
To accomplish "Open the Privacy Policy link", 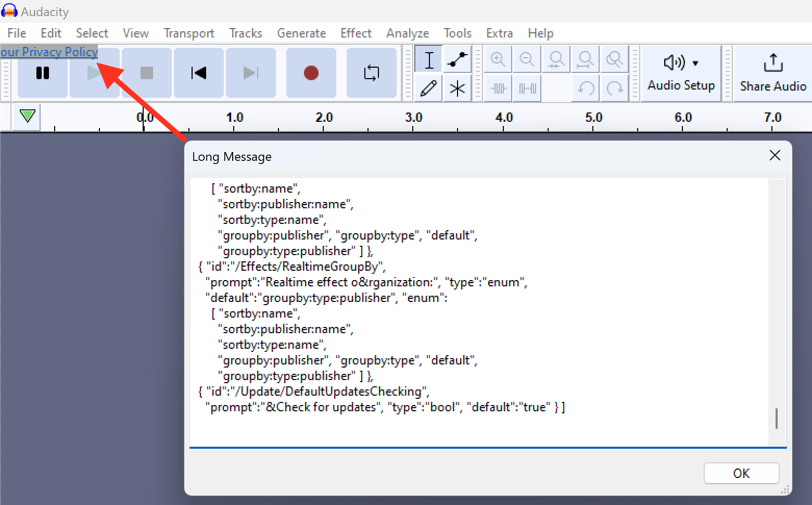I will [x=49, y=52].
